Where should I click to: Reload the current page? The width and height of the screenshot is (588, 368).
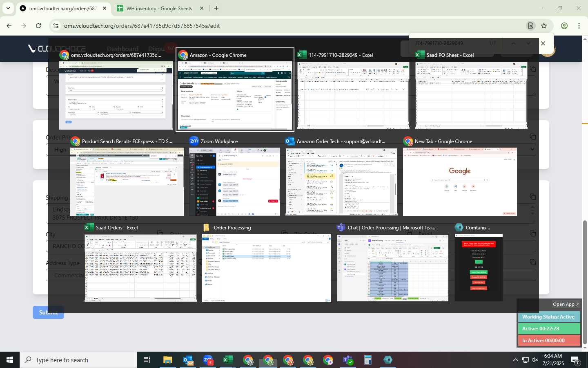coord(38,26)
